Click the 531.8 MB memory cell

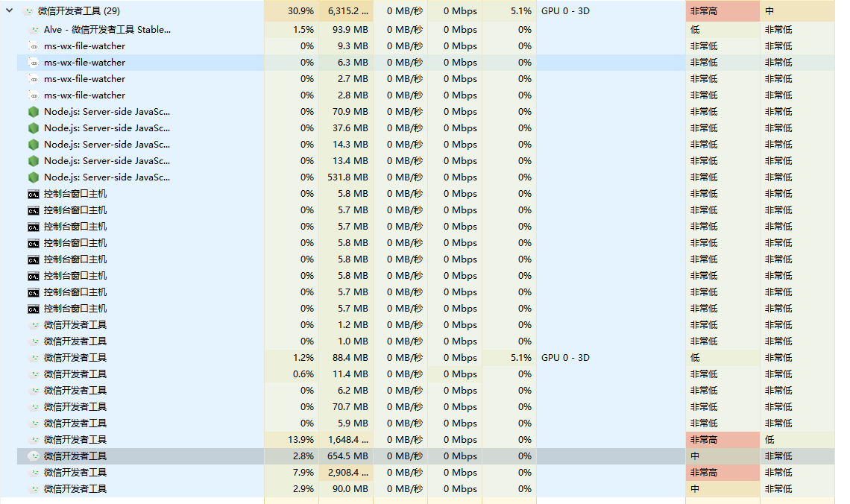tap(347, 177)
